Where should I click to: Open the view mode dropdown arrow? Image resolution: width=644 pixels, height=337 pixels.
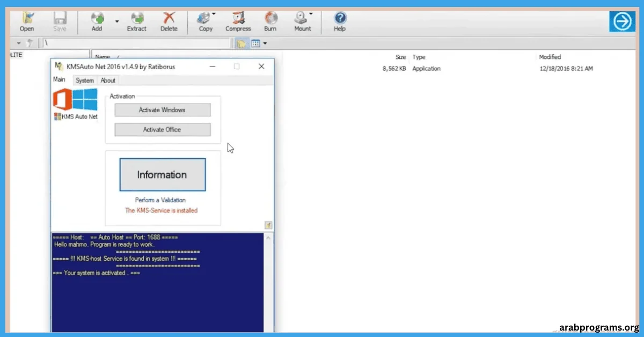coord(265,43)
